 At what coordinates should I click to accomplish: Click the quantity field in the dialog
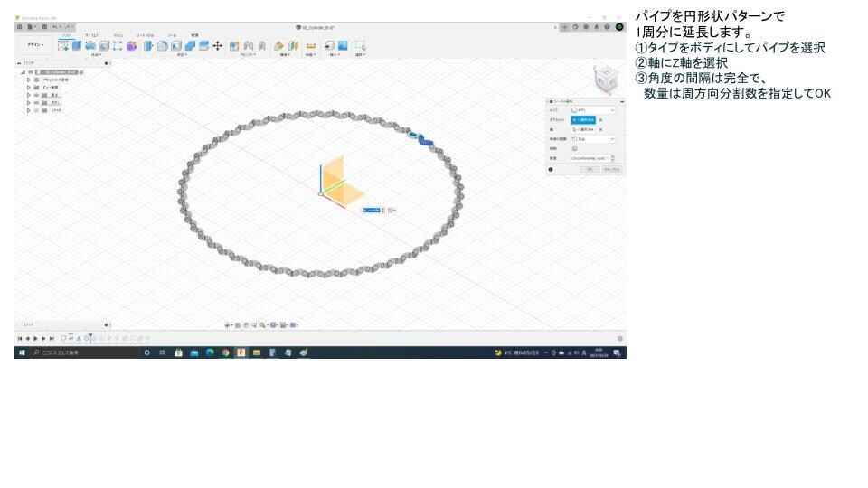point(590,158)
